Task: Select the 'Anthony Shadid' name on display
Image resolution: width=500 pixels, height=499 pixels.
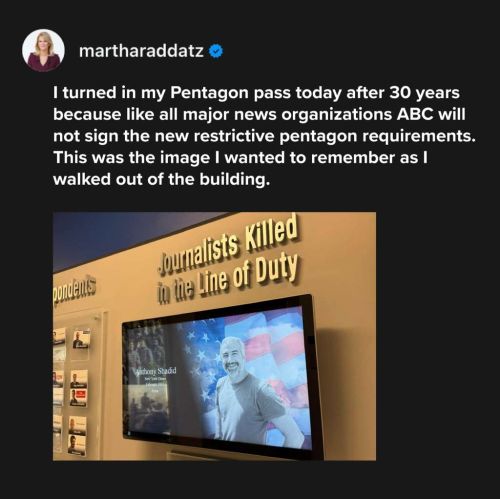Action: 155,371
